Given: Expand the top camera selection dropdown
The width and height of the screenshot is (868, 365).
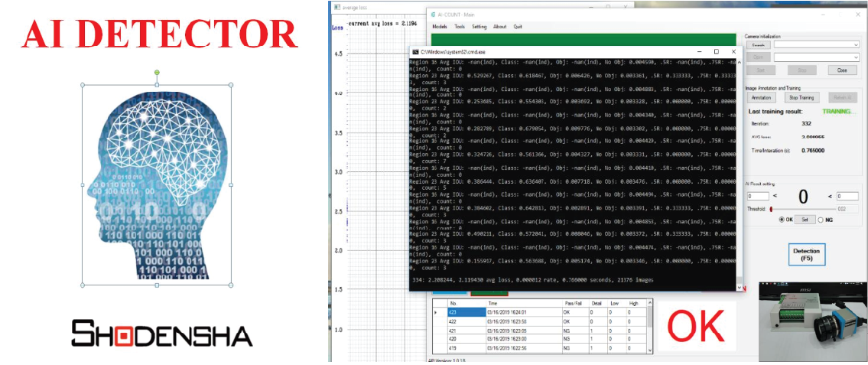Looking at the screenshot, I should point(856,45).
